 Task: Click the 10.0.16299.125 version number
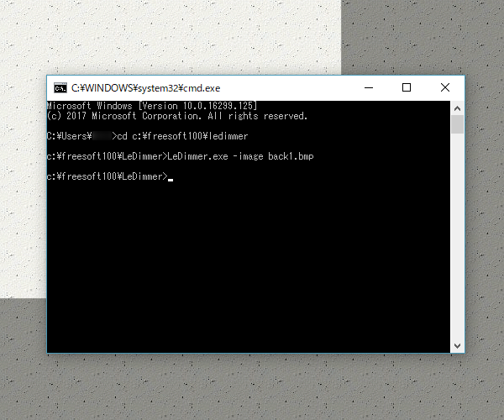218,106
